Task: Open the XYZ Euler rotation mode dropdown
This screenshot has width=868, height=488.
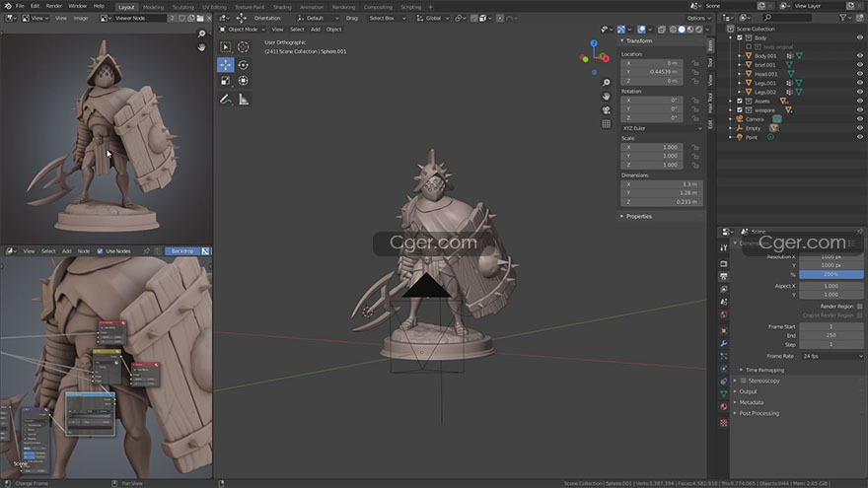Action: [662, 128]
